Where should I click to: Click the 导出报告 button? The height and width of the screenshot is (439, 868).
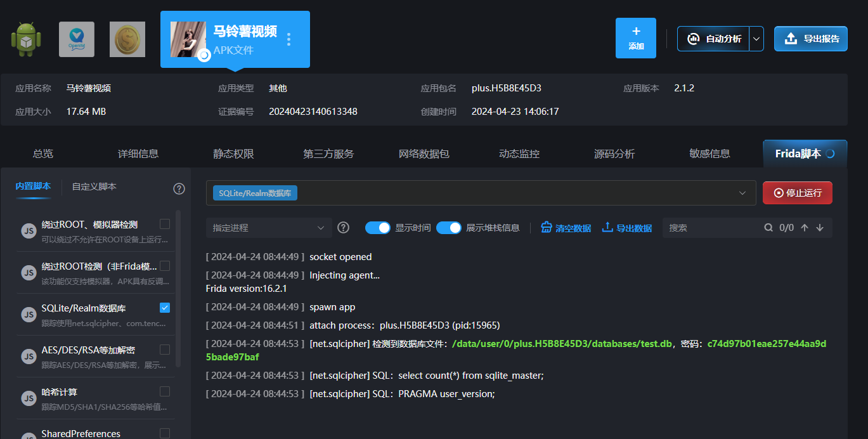pyautogui.click(x=811, y=39)
